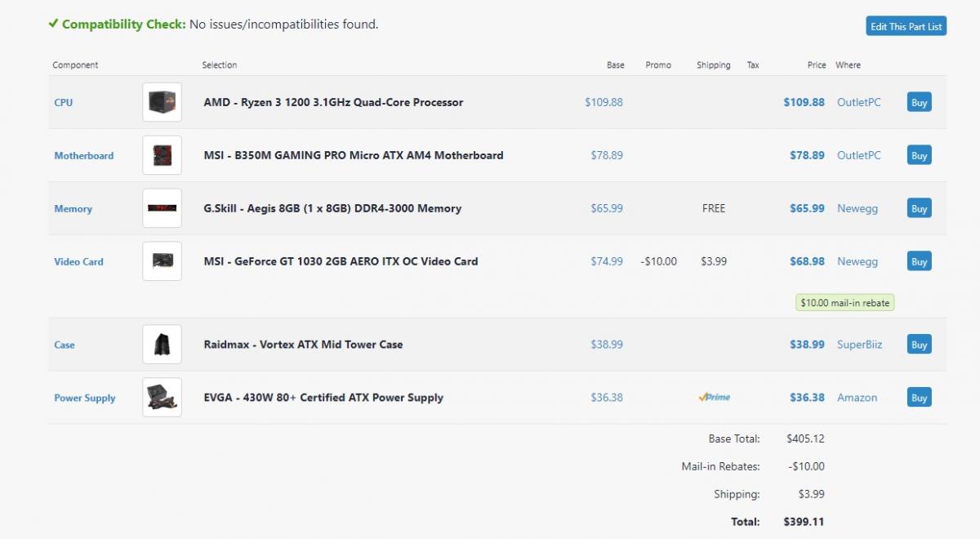Click the Buy button for the motherboard
The height and width of the screenshot is (539, 980).
pos(919,156)
